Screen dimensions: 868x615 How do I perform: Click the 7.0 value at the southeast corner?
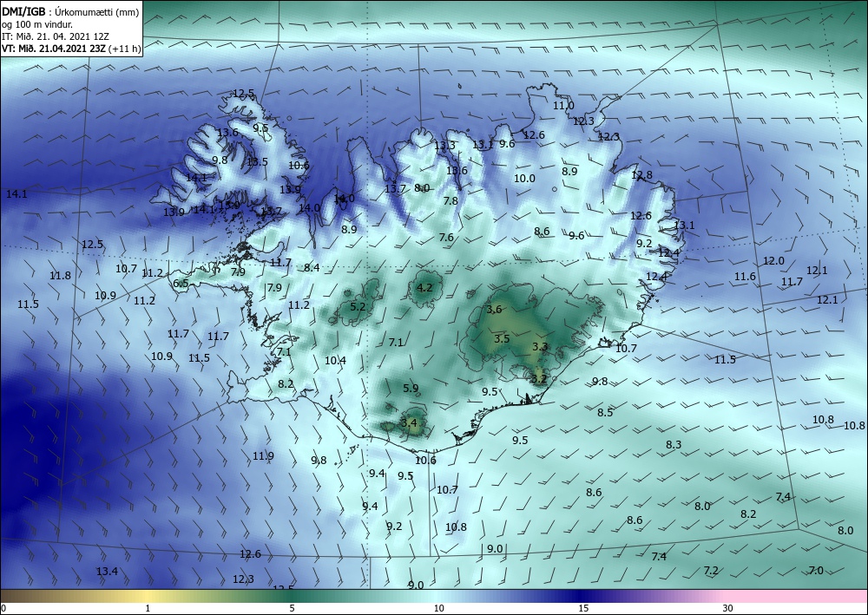click(816, 570)
